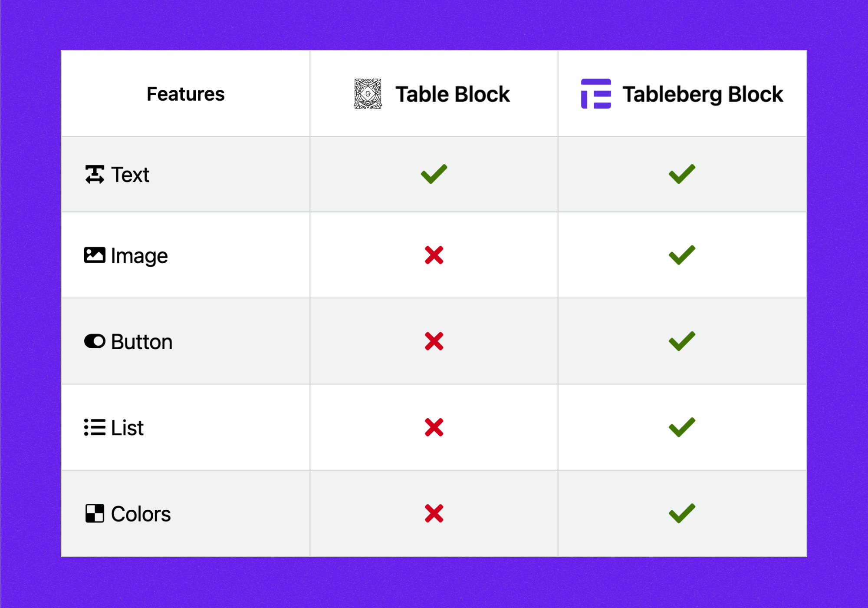Click the red X for Table Block Button
The image size is (868, 608).
pos(434,341)
